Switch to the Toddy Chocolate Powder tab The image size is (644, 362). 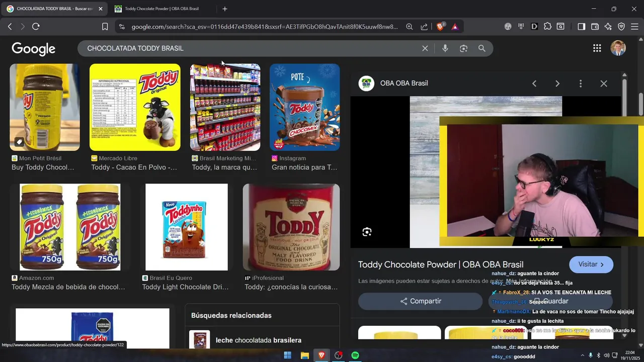[162, 9]
